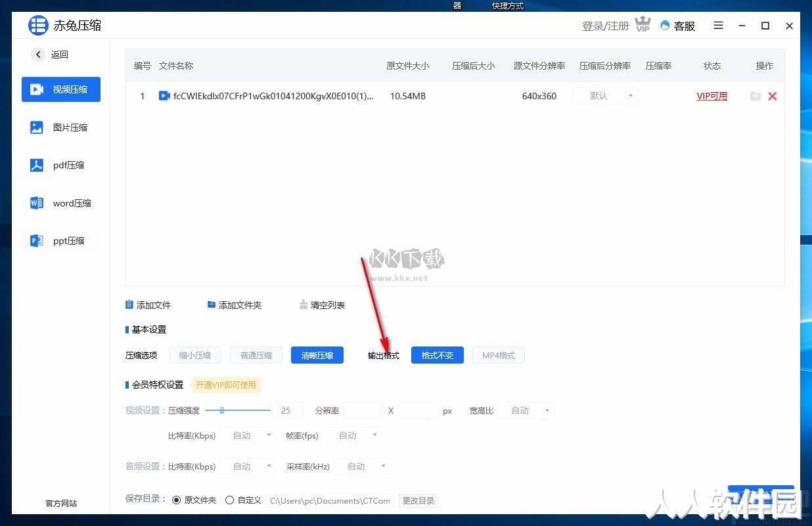Click the save path field

point(330,500)
